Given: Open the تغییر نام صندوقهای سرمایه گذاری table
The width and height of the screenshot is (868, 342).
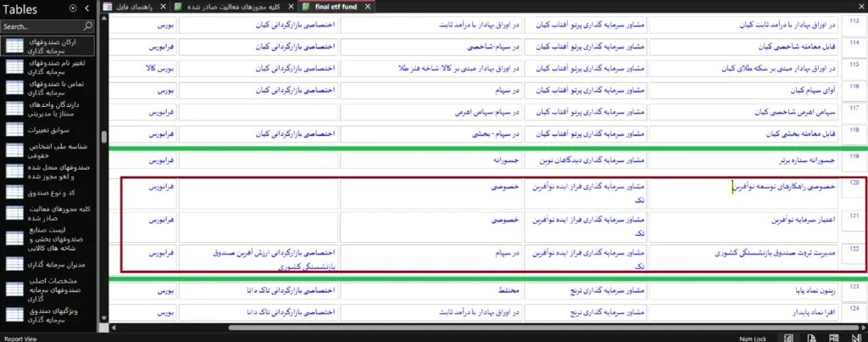Looking at the screenshot, I should [x=48, y=67].
